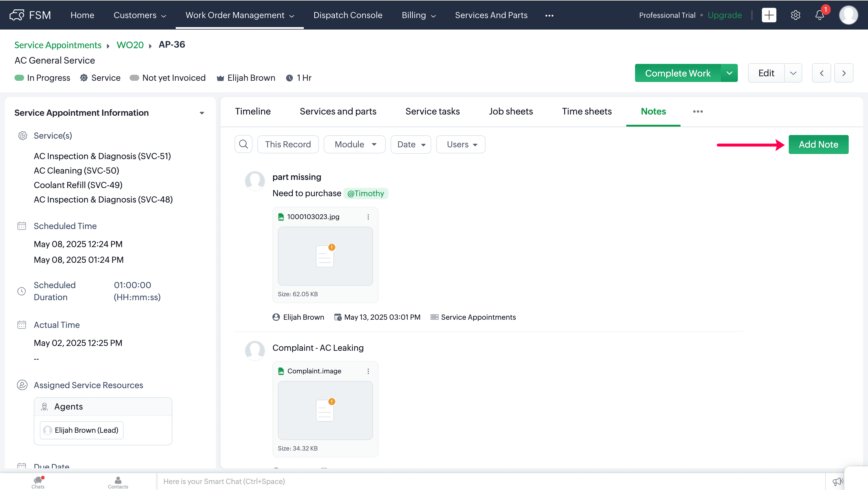The image size is (868, 490).
Task: Click the search icon in Notes
Action: [243, 144]
